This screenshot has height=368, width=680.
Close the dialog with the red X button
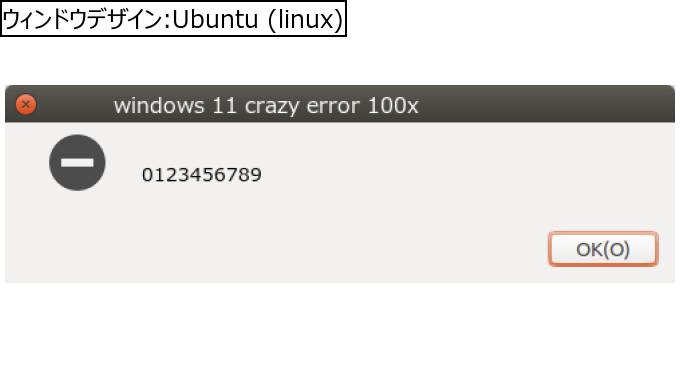(26, 104)
